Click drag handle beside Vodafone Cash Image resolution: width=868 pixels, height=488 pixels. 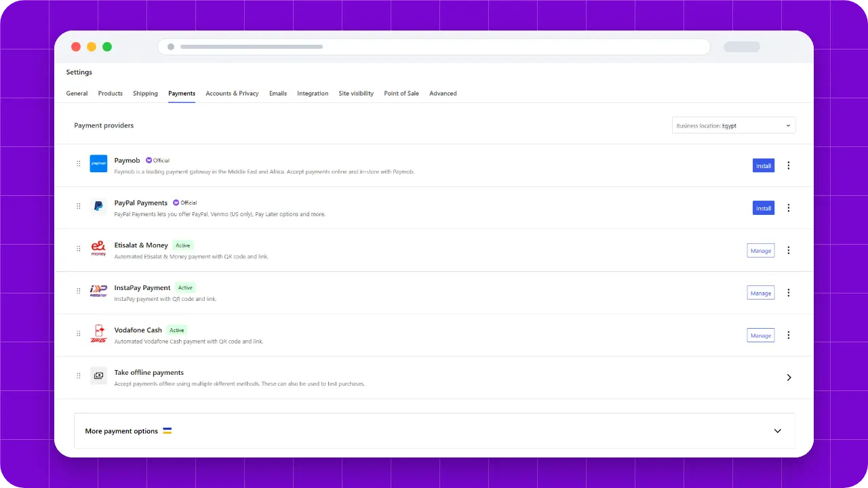(x=79, y=333)
